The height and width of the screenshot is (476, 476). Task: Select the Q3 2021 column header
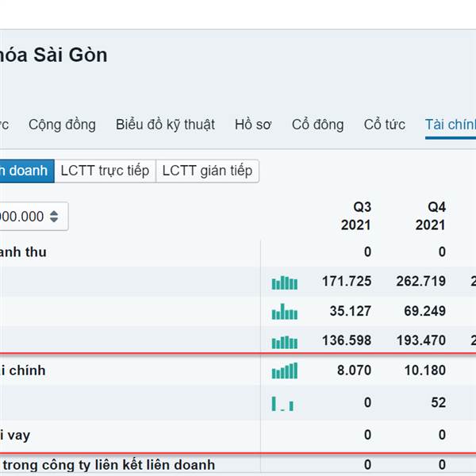(355, 216)
